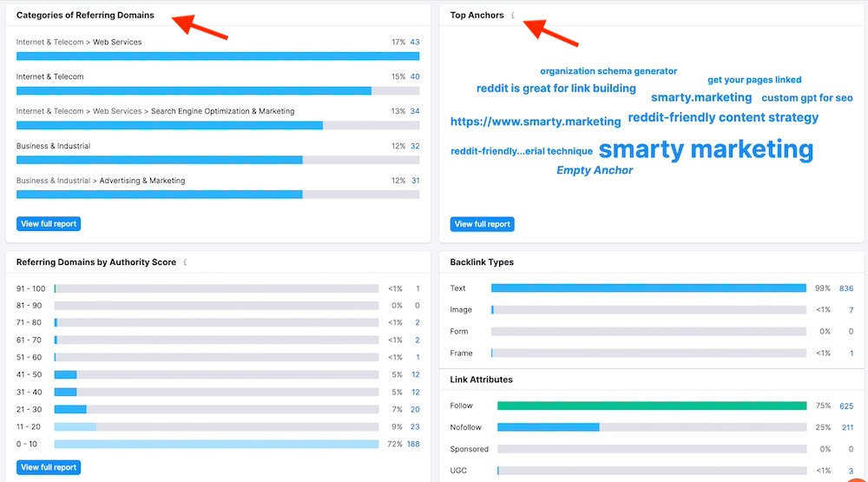868x482 pixels.
Task: View full report for Authority Score panel
Action: (49, 467)
